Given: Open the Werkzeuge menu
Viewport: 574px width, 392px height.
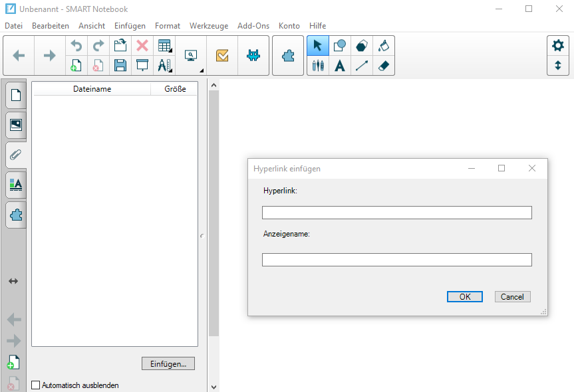Looking at the screenshot, I should click(208, 26).
